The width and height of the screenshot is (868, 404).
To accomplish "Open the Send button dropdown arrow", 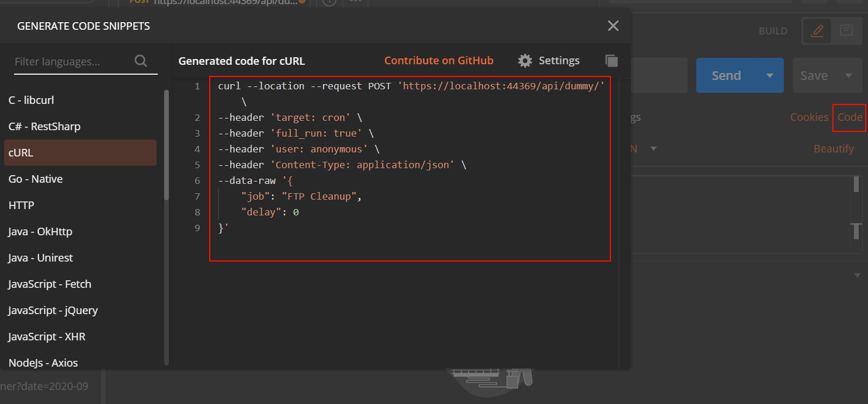I will pos(770,75).
